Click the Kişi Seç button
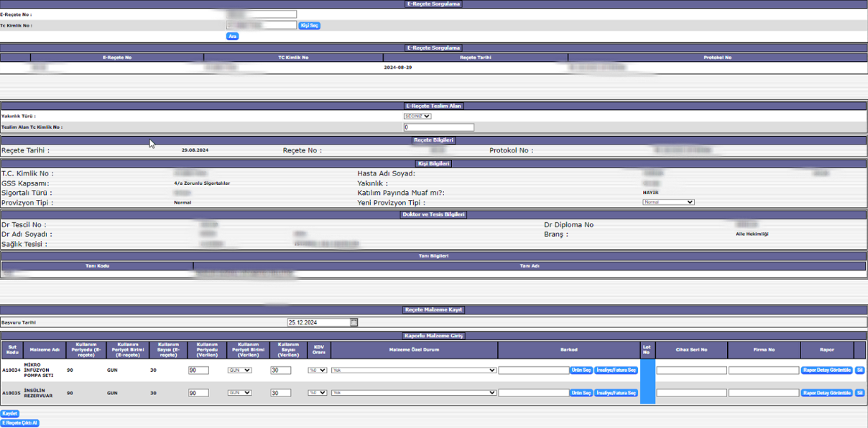The width and height of the screenshot is (868, 428). click(309, 25)
